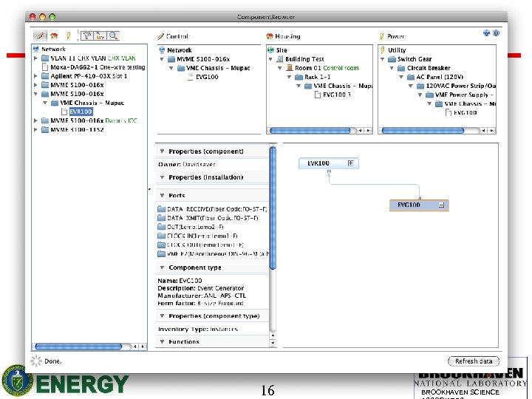
Task: Click the blue globe icon at window top right
Action: [486, 33]
